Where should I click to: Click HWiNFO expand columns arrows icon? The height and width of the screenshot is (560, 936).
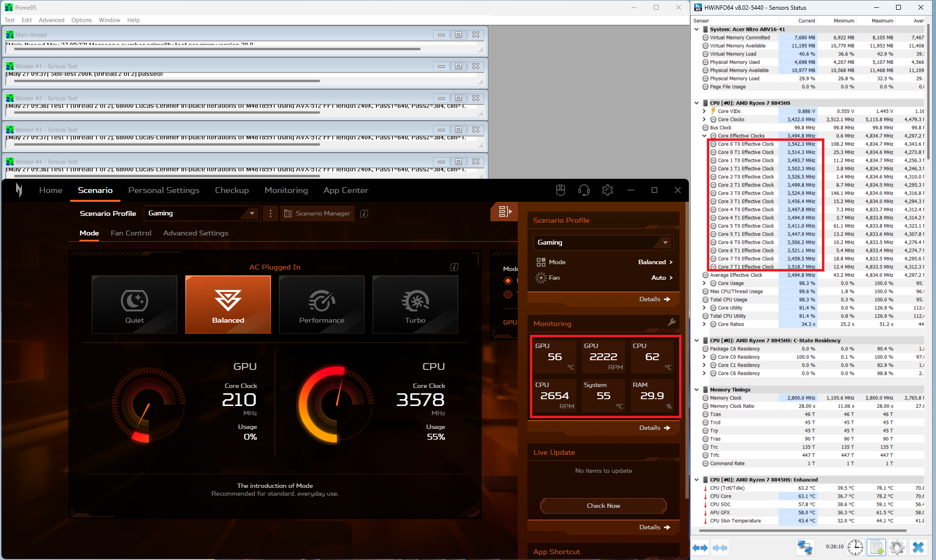pyautogui.click(x=701, y=548)
